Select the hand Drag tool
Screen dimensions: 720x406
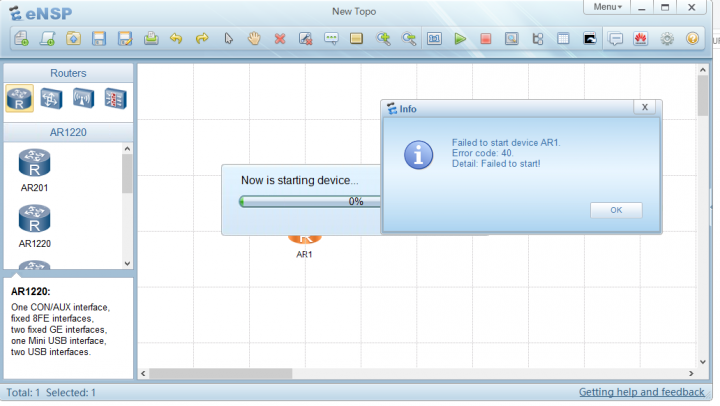(x=254, y=39)
